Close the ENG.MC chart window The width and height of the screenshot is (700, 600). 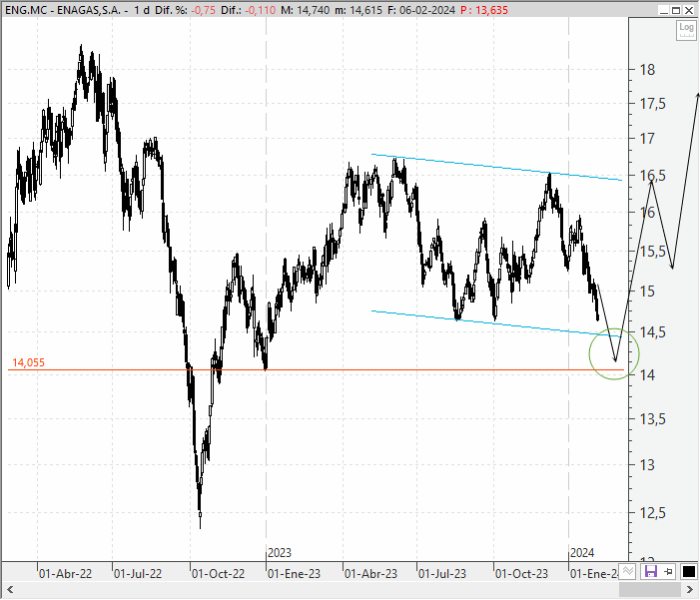689,10
